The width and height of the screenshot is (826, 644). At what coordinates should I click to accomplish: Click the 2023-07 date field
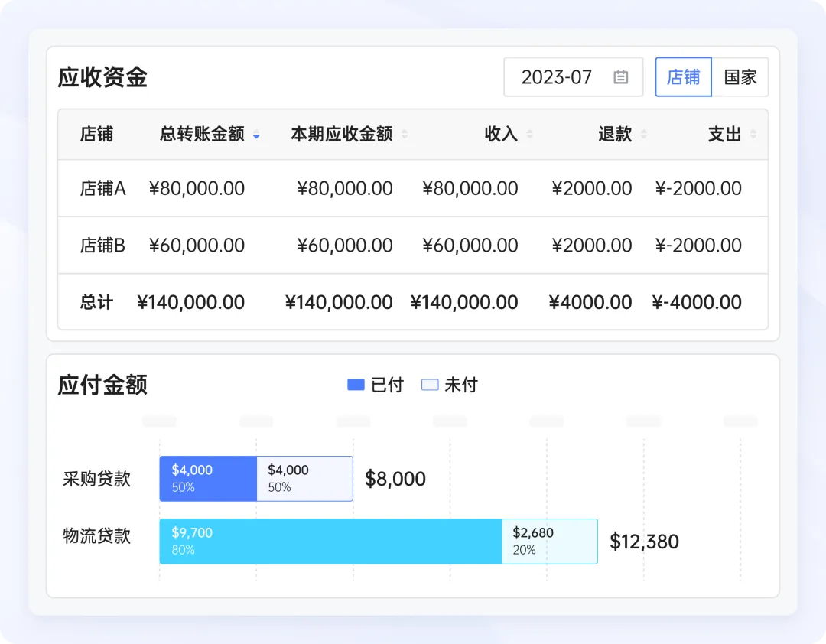click(x=573, y=77)
